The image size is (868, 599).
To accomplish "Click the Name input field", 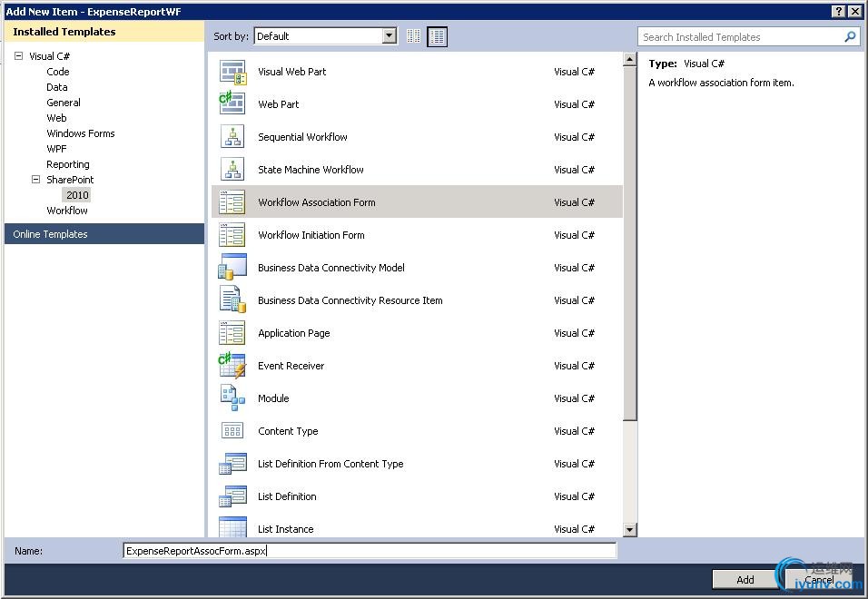I will [x=370, y=551].
